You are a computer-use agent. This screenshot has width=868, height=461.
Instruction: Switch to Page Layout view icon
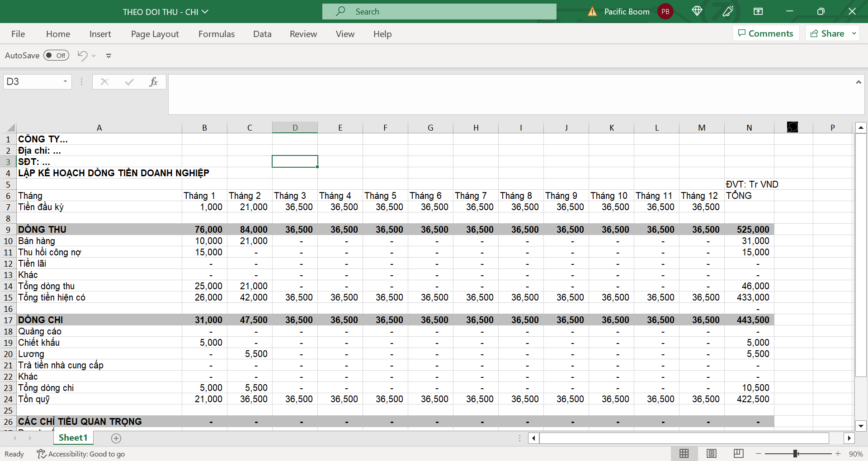pyautogui.click(x=711, y=453)
